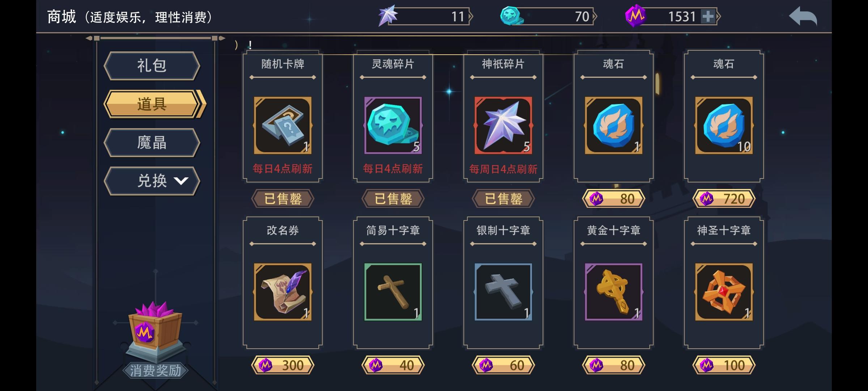Select the 改名券 scroll icon
The width and height of the screenshot is (868, 391).
click(x=282, y=292)
